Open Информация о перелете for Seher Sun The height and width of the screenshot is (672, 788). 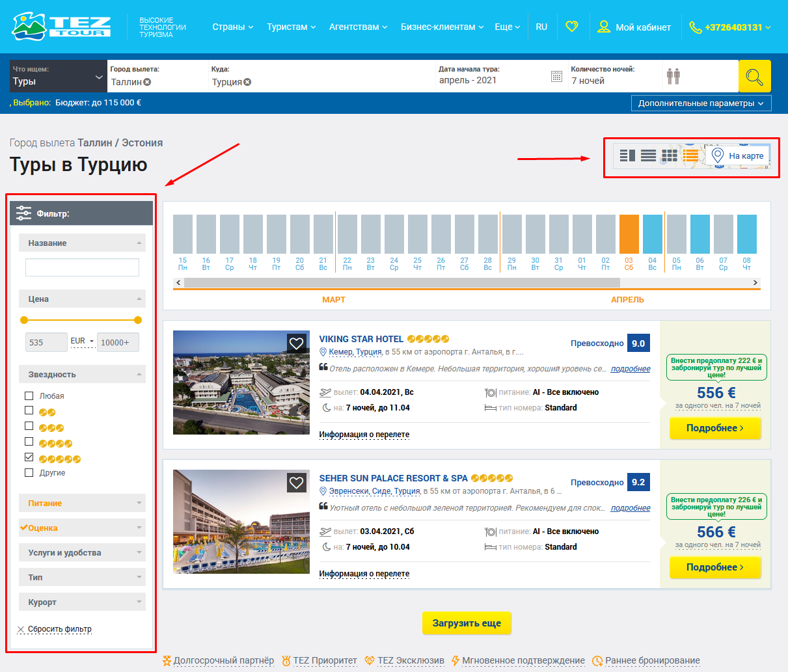coord(364,574)
